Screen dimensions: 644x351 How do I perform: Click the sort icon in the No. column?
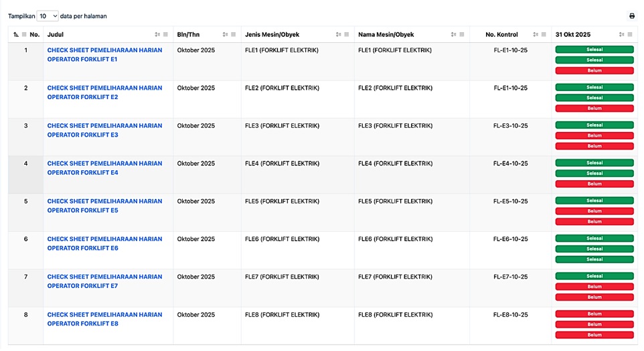click(x=16, y=35)
